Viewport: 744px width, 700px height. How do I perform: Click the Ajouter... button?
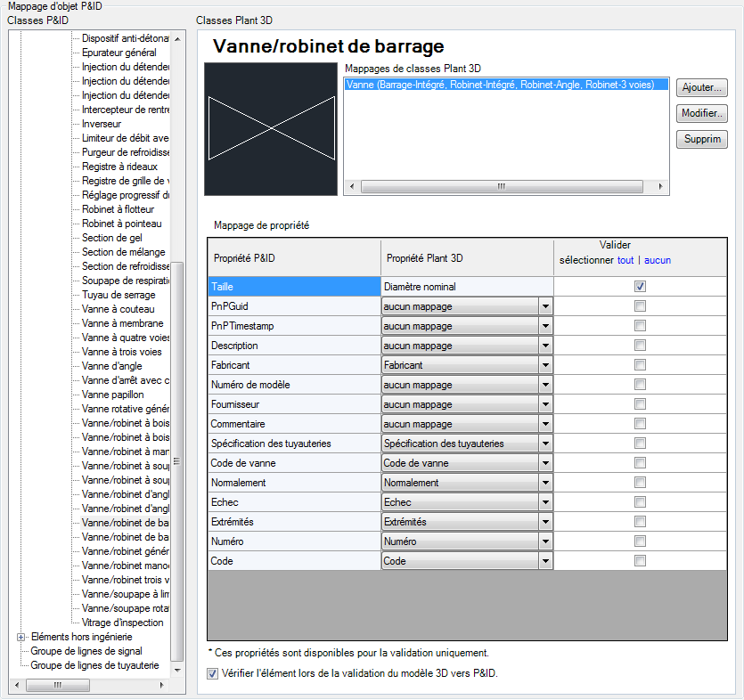tap(701, 87)
